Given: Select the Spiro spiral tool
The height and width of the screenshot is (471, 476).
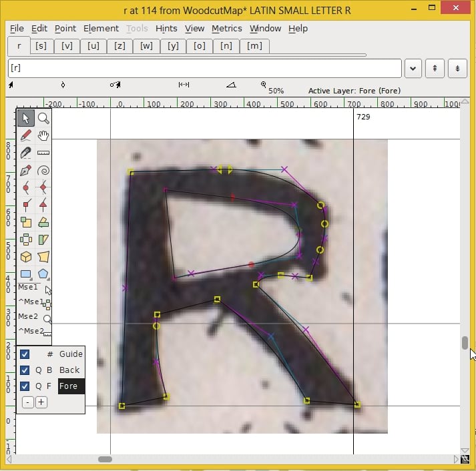Looking at the screenshot, I should tap(43, 170).
